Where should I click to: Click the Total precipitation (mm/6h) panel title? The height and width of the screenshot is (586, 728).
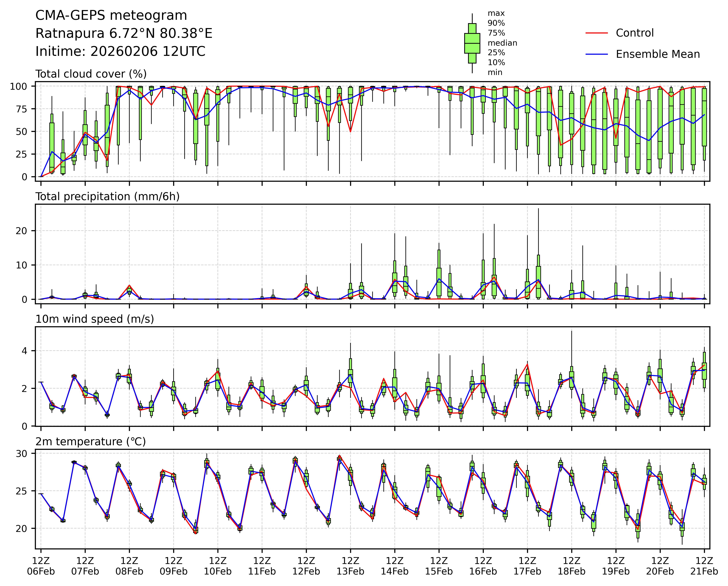coord(107,196)
